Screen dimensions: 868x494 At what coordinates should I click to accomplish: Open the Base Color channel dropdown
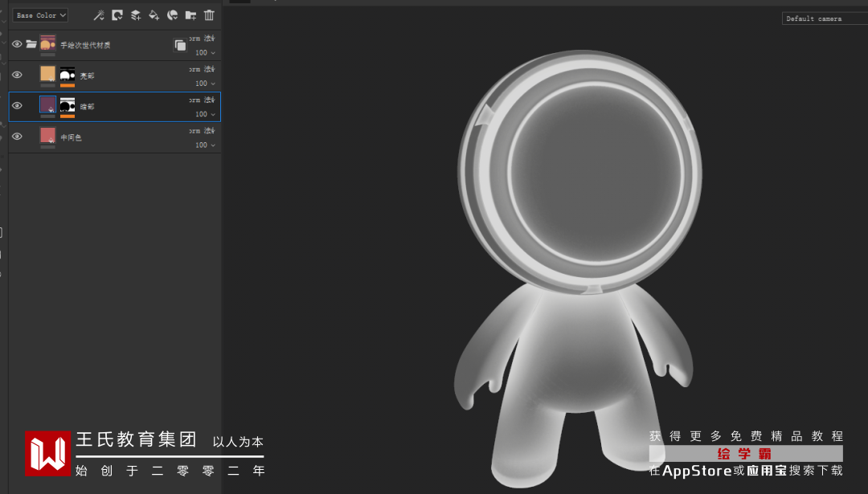[x=40, y=15]
